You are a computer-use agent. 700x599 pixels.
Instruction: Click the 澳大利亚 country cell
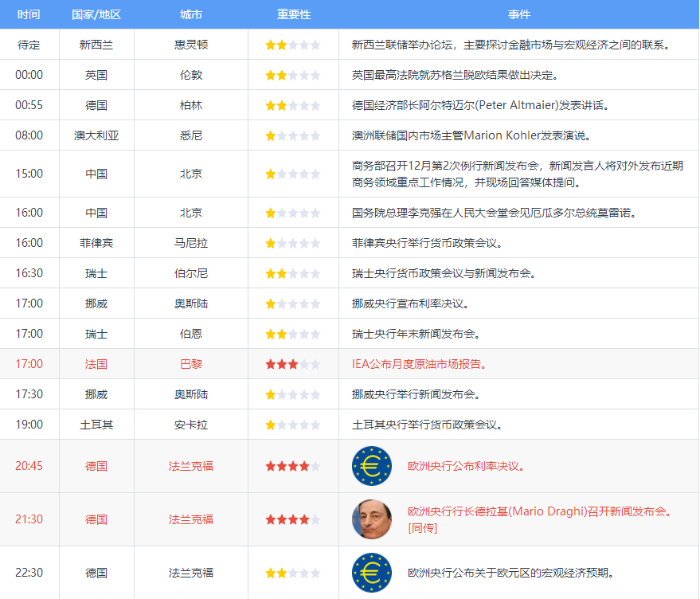coord(96,135)
